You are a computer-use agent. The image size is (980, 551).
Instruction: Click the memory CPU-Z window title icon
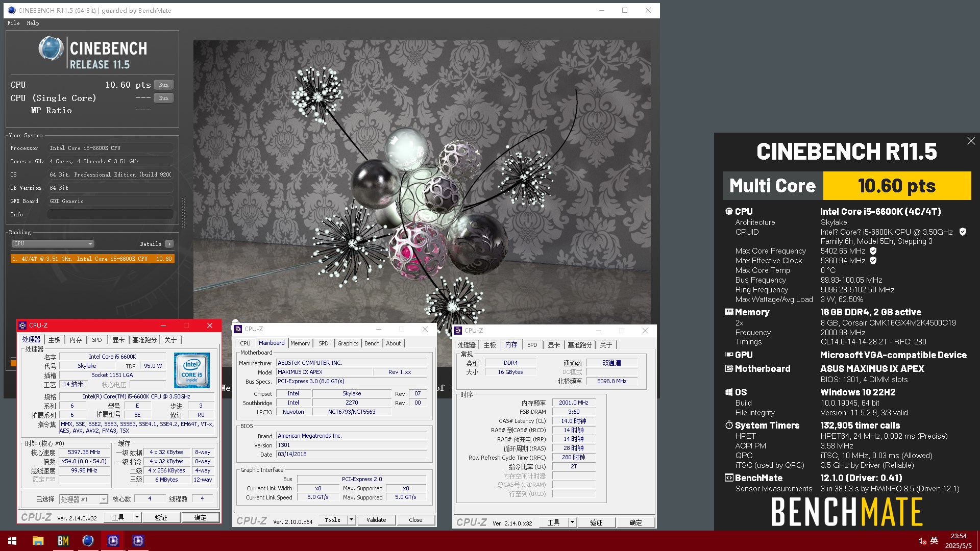click(458, 331)
